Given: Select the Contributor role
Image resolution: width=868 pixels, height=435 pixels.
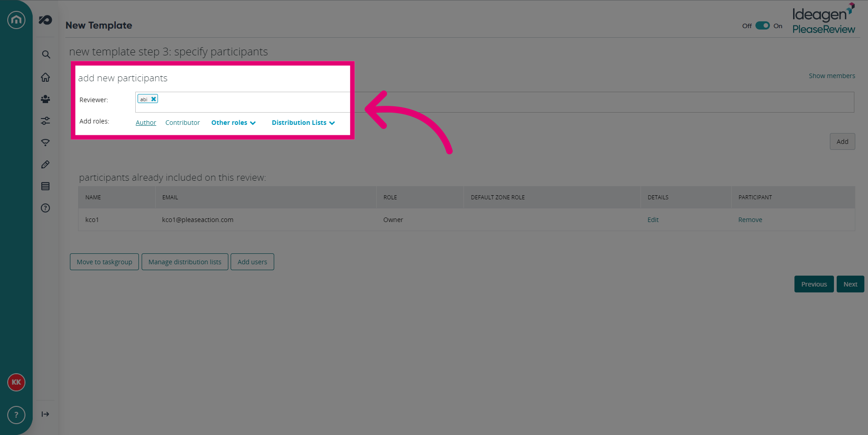Looking at the screenshot, I should [x=182, y=123].
